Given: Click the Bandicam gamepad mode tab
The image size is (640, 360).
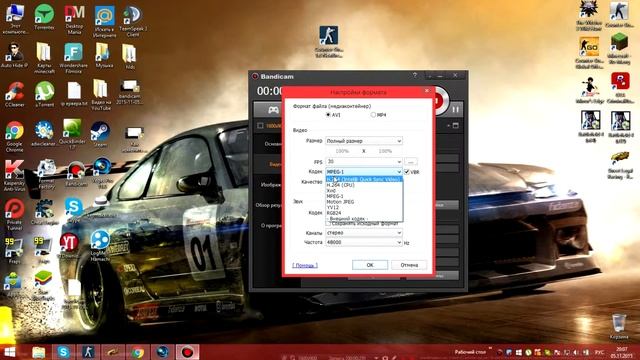Looking at the screenshot, I should click(273, 110).
